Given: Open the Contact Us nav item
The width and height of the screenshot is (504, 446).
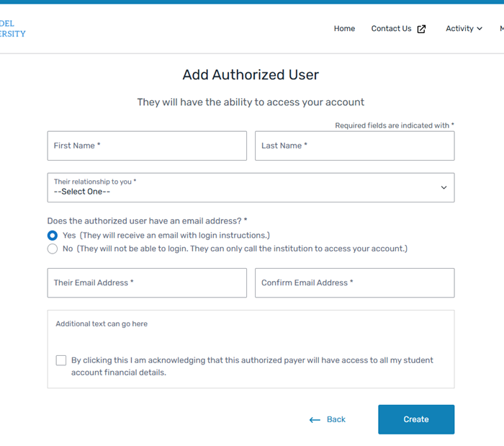Looking at the screenshot, I should click(x=391, y=29).
